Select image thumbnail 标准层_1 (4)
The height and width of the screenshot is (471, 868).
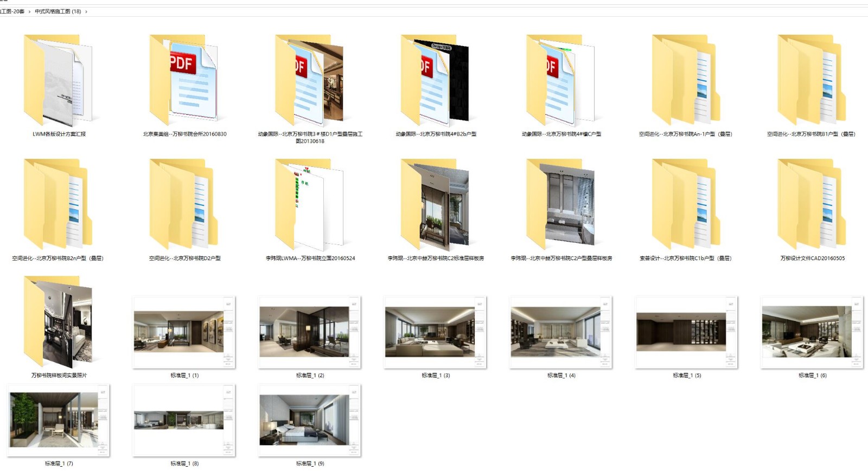(561, 332)
